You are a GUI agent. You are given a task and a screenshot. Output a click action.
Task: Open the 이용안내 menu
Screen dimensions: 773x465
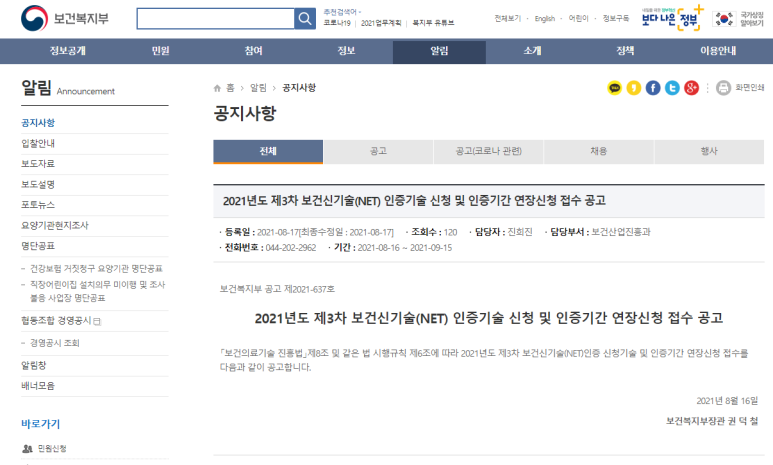(718, 51)
